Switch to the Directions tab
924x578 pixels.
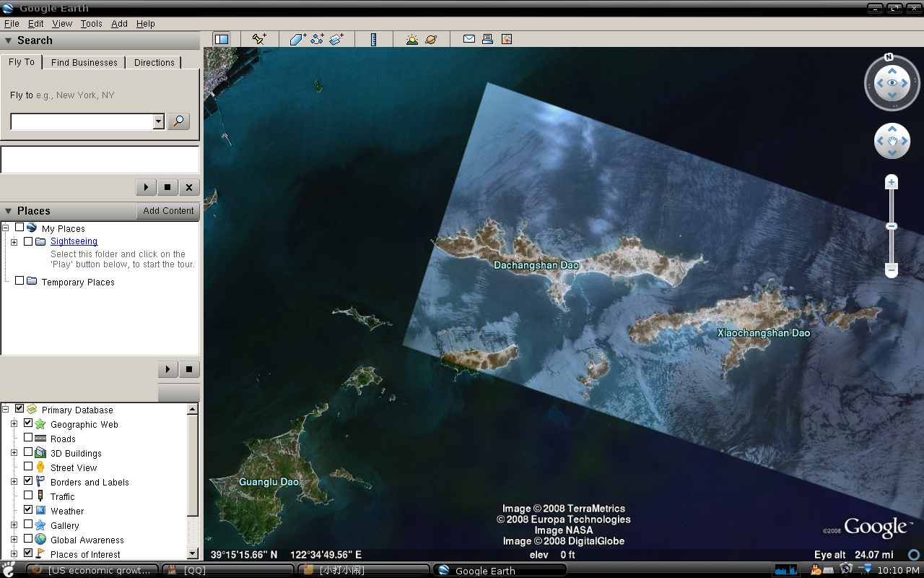tap(154, 62)
